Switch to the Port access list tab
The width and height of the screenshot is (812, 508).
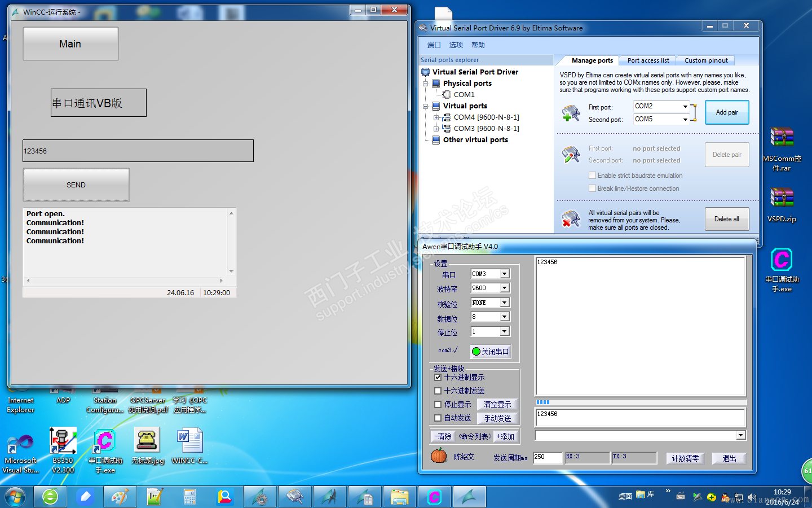648,60
